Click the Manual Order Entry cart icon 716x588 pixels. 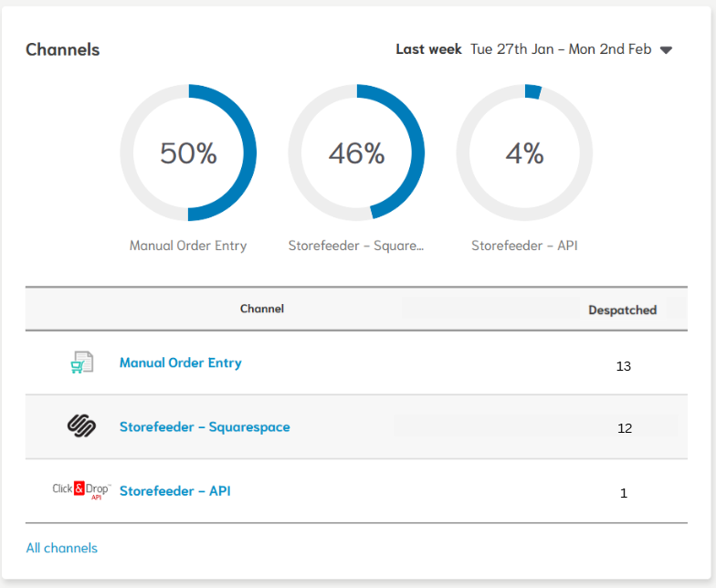pyautogui.click(x=82, y=362)
